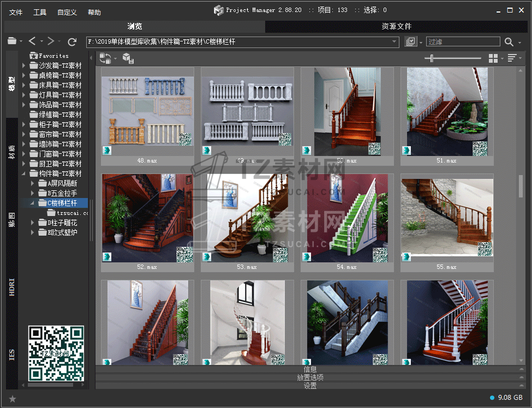Switch to the 资源文件 tab
Viewport: 532px width, 408px height.
(x=396, y=26)
